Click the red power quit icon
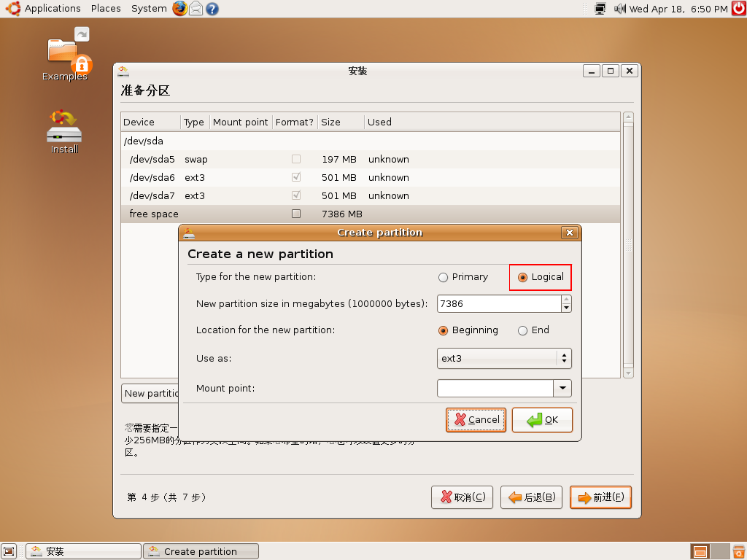The width and height of the screenshot is (747, 560). (x=739, y=9)
